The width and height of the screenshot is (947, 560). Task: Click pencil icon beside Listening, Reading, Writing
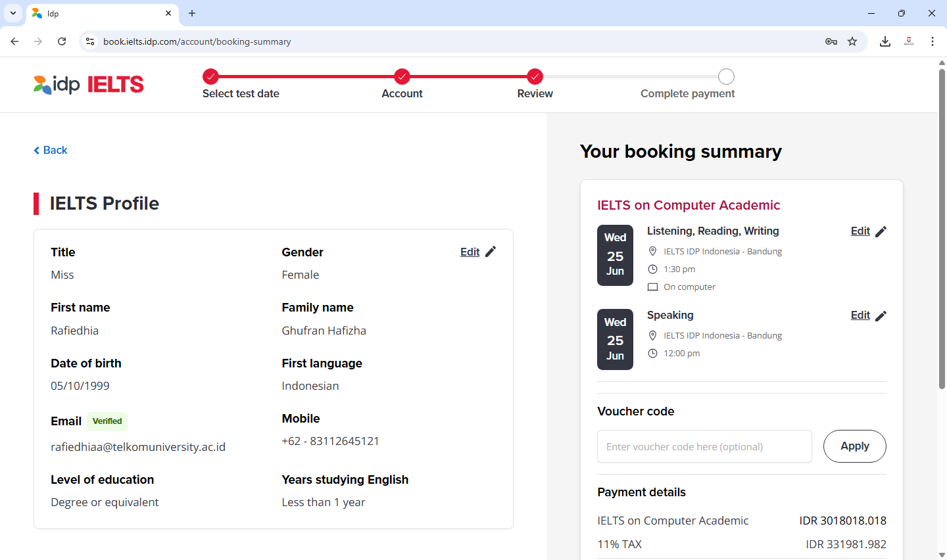tap(881, 231)
